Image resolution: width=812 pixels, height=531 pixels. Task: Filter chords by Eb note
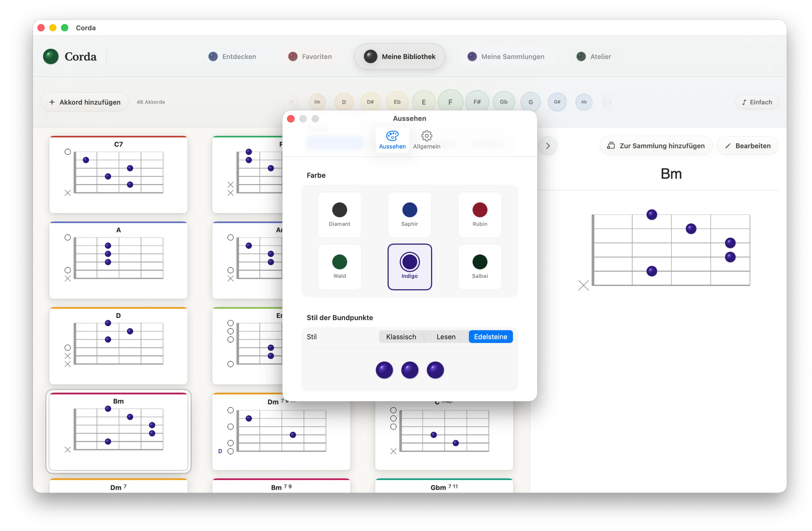point(397,102)
